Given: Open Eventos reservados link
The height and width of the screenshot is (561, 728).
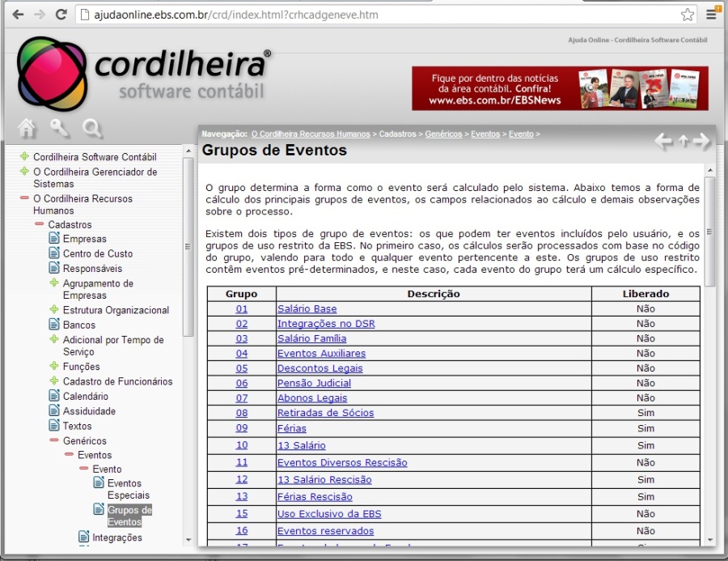Looking at the screenshot, I should click(325, 531).
